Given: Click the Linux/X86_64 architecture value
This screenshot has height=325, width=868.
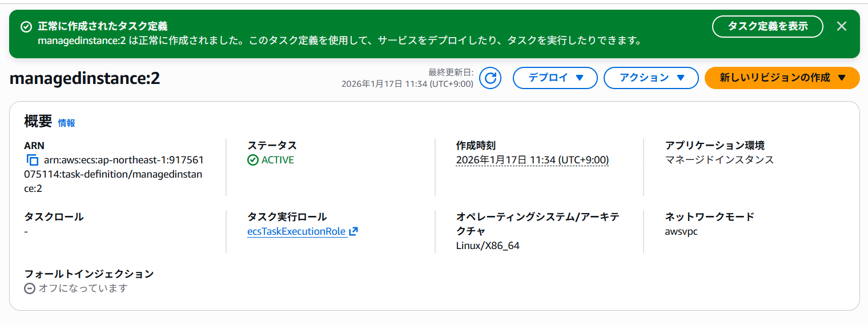Looking at the screenshot, I should [488, 246].
